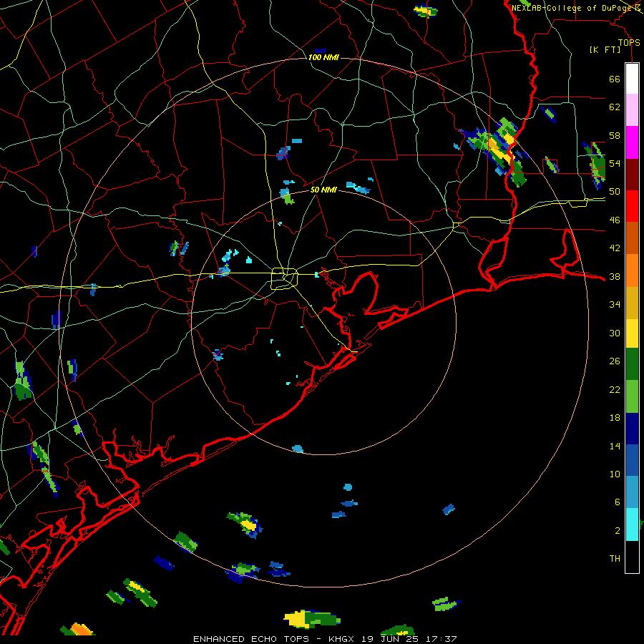The width and height of the screenshot is (644, 644).
Task: Pick the cyan legend swatch near 2
Action: coord(632,525)
